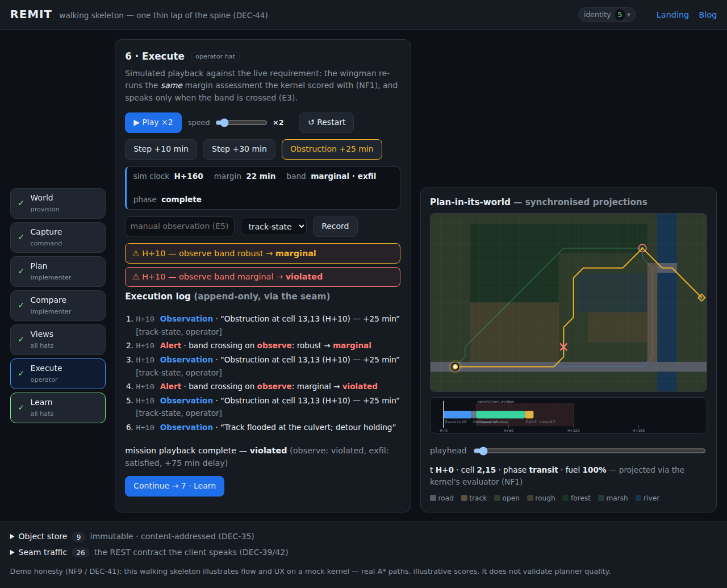Inject Obstruction +25 min

[x=332, y=149]
